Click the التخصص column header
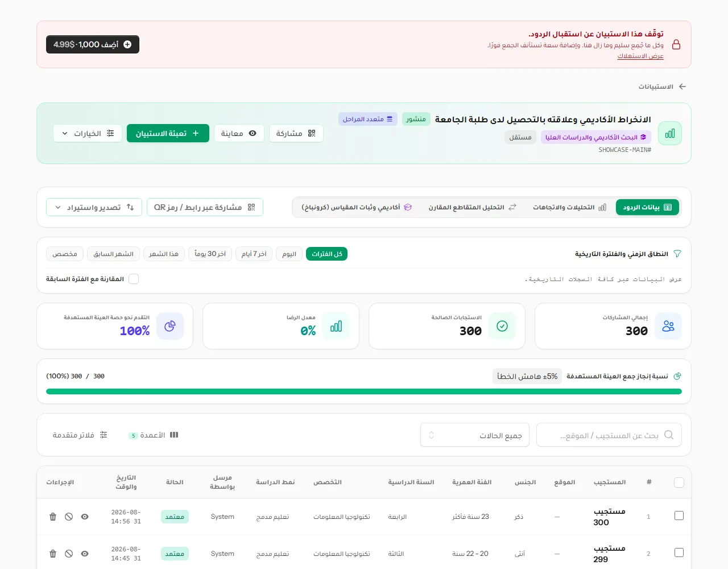The image size is (728, 569). (x=328, y=482)
